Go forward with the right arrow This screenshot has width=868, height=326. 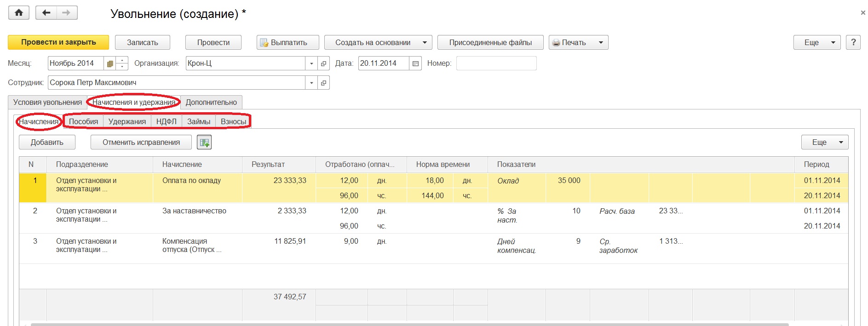[x=67, y=13]
